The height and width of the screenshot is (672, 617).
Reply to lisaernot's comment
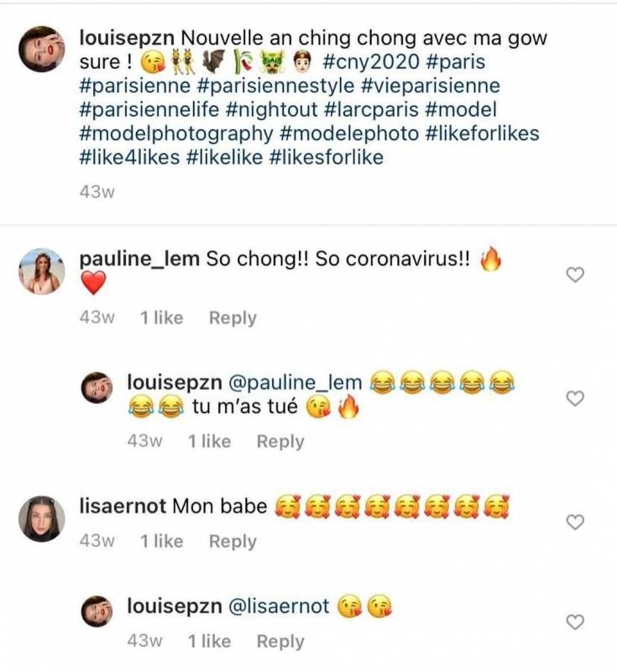coord(233,542)
